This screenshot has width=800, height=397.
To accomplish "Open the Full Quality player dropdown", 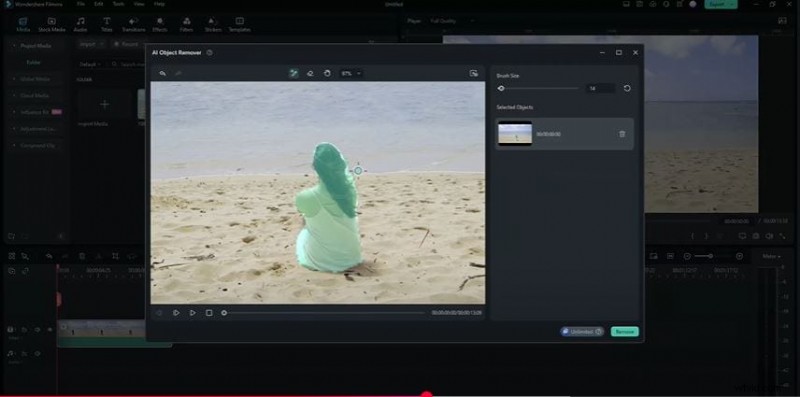I will [x=453, y=21].
